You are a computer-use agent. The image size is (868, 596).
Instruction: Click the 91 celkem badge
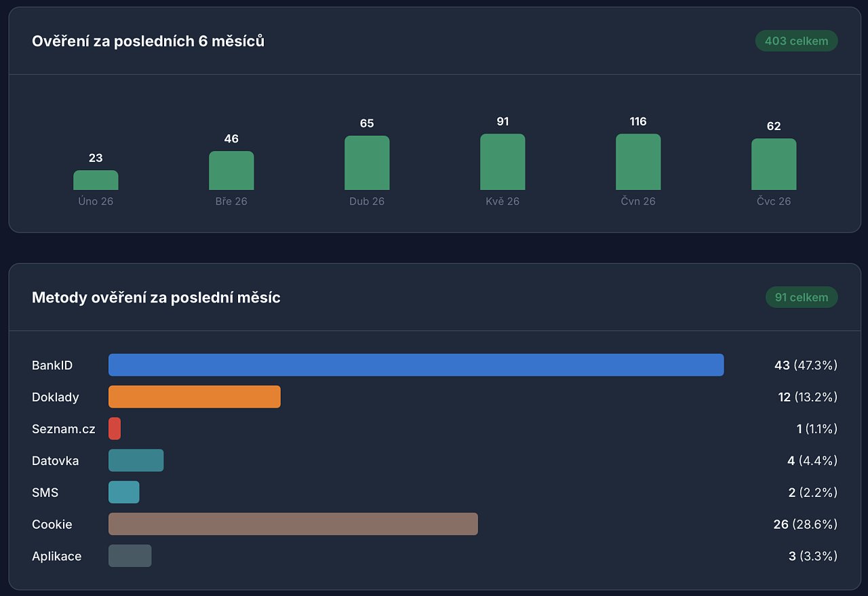[x=802, y=297]
